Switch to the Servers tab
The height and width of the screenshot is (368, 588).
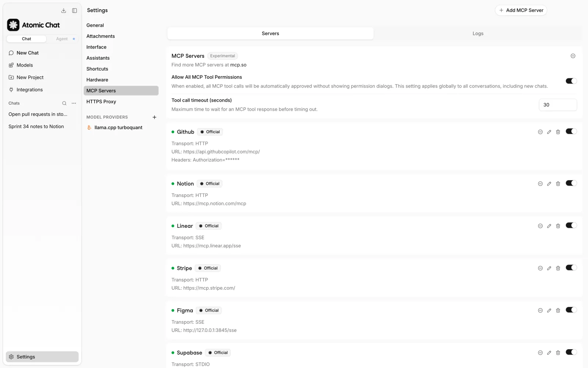270,33
